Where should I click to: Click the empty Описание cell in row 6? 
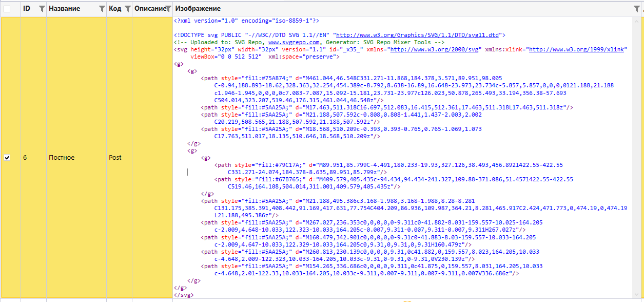pyautogui.click(x=152, y=158)
